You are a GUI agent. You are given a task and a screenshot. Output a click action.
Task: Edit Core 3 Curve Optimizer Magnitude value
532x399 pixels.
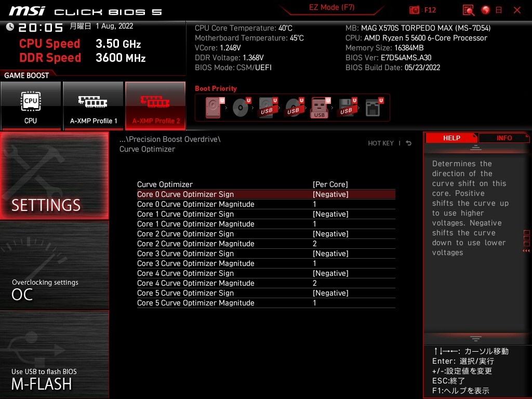coord(314,263)
